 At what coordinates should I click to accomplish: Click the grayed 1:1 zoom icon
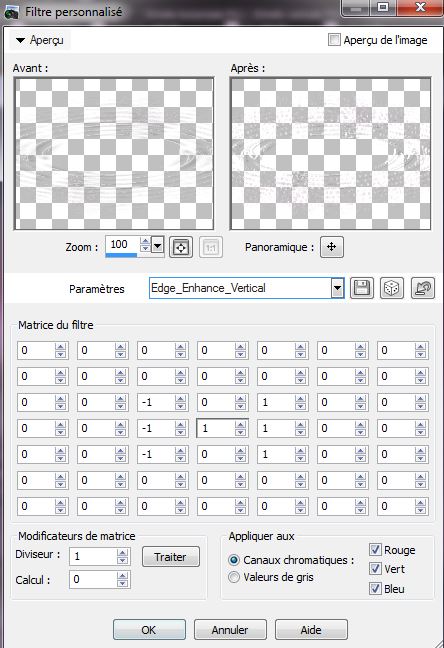(x=211, y=247)
